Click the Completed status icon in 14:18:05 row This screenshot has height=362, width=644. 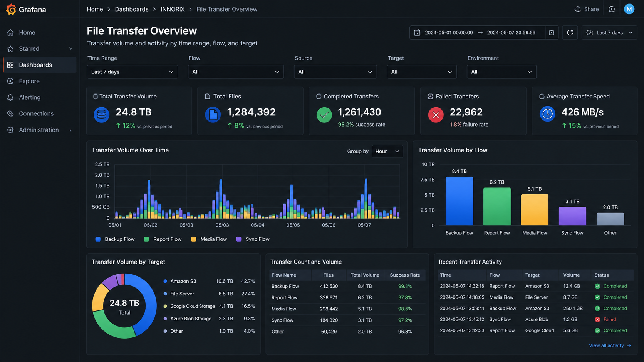(597, 297)
